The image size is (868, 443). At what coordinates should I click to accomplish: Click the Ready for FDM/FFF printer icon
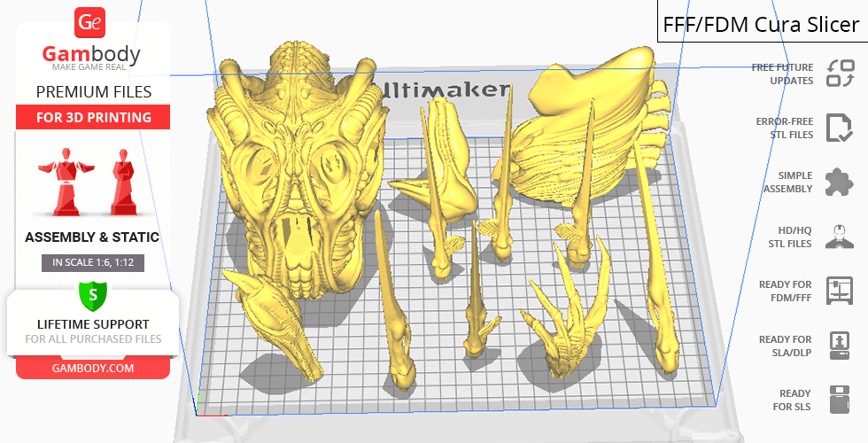tap(839, 291)
